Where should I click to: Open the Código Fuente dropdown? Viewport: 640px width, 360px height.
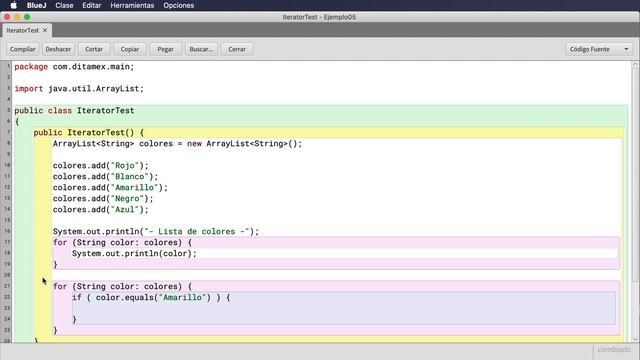(x=599, y=49)
